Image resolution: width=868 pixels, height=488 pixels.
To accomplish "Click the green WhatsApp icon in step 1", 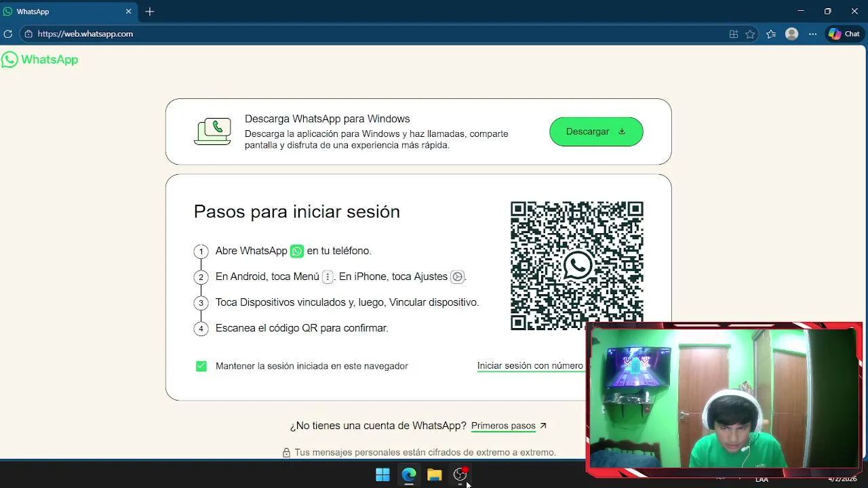I will click(297, 251).
